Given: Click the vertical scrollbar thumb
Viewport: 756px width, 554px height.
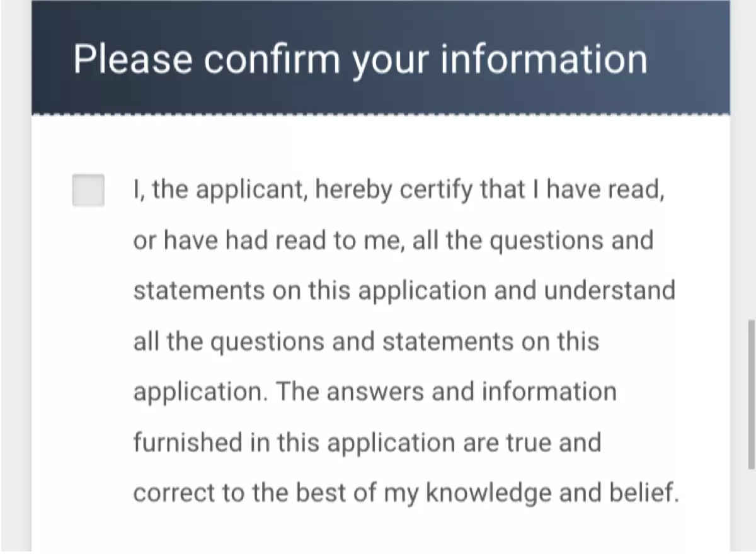Looking at the screenshot, I should [x=751, y=395].
